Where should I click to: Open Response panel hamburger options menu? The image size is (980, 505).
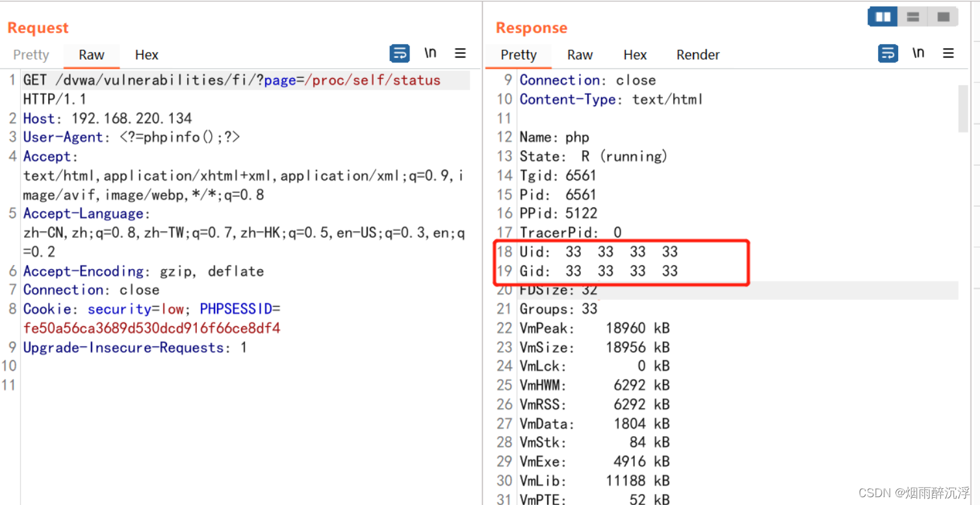coord(948,53)
